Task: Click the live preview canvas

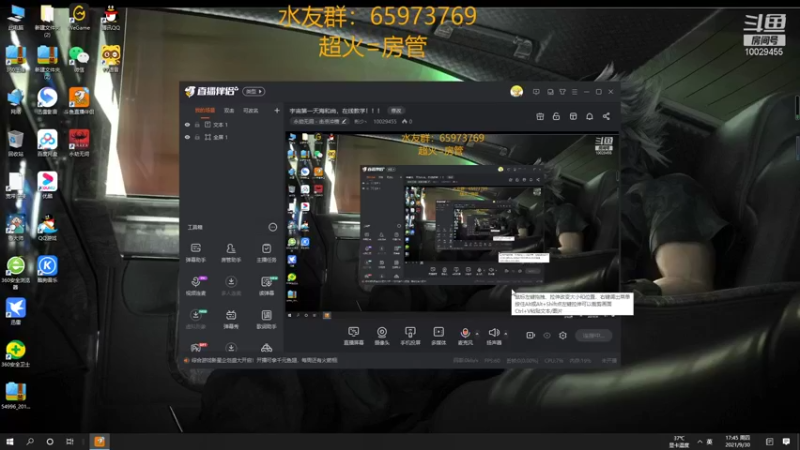Action: [452, 226]
